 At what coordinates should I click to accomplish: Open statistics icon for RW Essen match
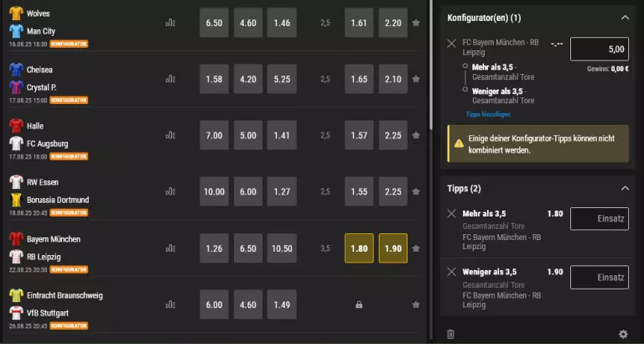(x=170, y=191)
